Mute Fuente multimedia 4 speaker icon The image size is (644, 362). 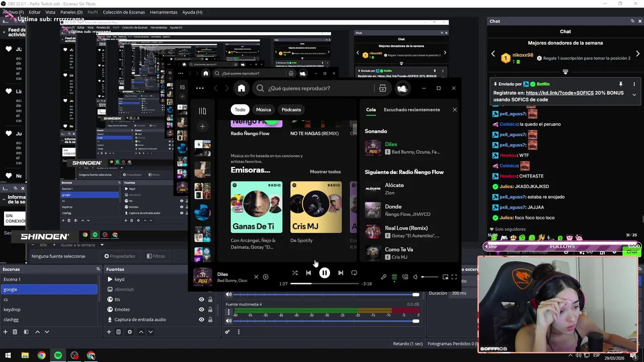[229, 321]
